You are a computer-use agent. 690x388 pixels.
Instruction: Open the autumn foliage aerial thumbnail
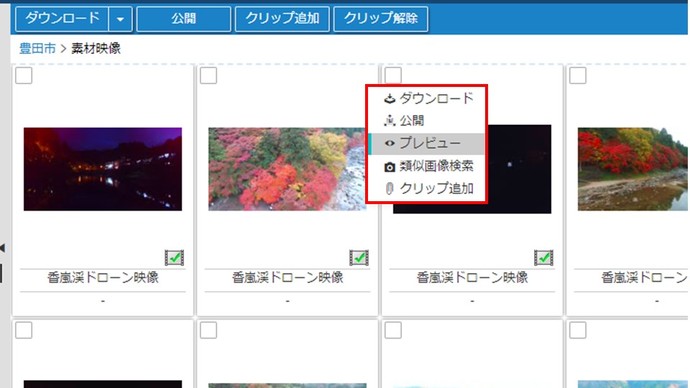point(287,169)
